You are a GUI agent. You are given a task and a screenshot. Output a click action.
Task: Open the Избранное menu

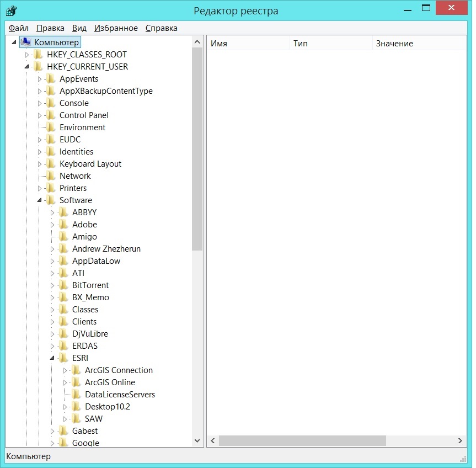point(116,28)
